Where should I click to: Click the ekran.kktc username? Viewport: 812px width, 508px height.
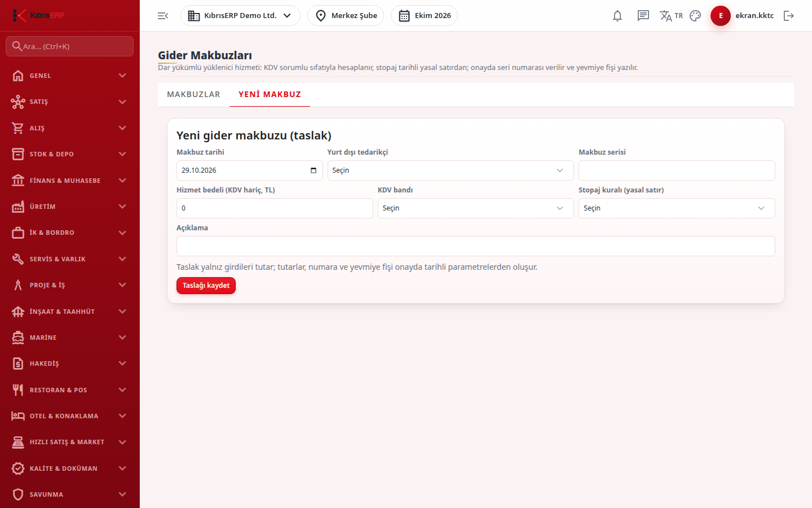tap(754, 16)
